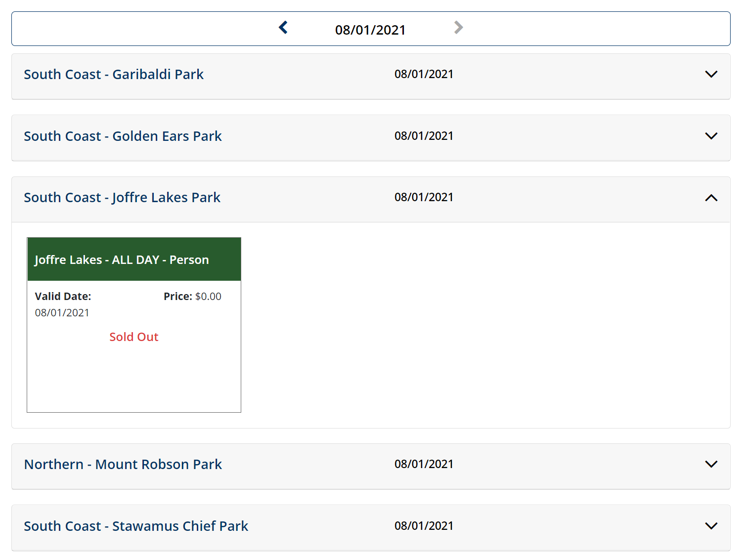Click the Sold Out status text
This screenshot has height=560, width=741.
134,337
